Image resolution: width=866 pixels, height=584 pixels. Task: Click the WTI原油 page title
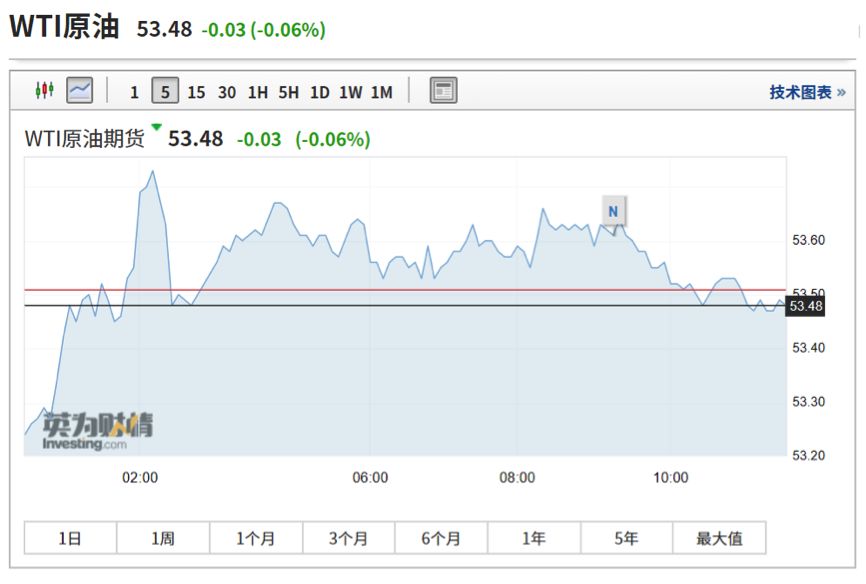click(65, 26)
